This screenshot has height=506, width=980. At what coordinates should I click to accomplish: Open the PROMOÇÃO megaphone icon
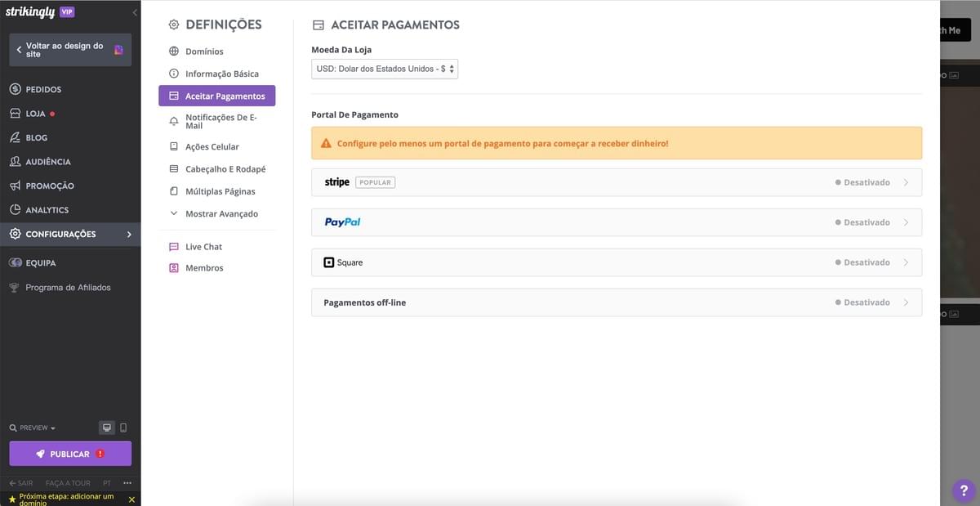pyautogui.click(x=15, y=185)
